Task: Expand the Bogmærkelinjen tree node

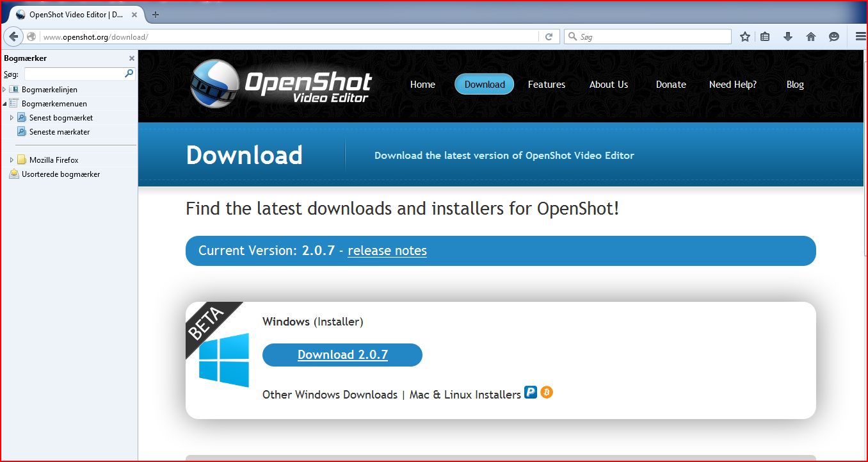Action: (x=4, y=89)
